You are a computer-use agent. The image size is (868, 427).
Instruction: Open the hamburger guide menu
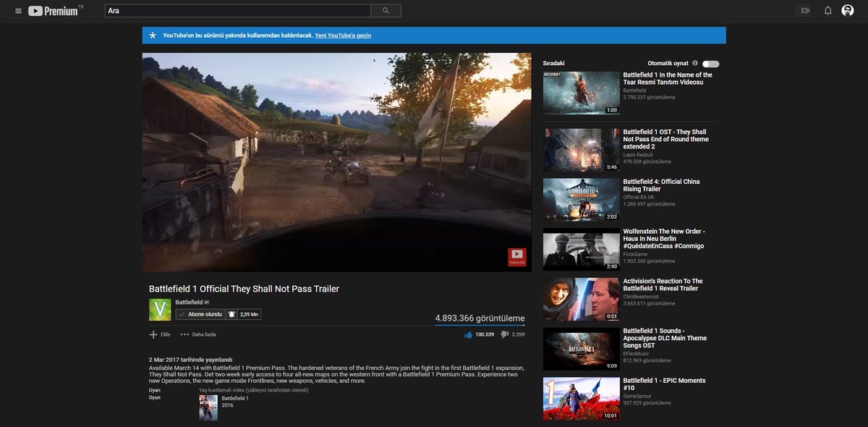pos(18,11)
